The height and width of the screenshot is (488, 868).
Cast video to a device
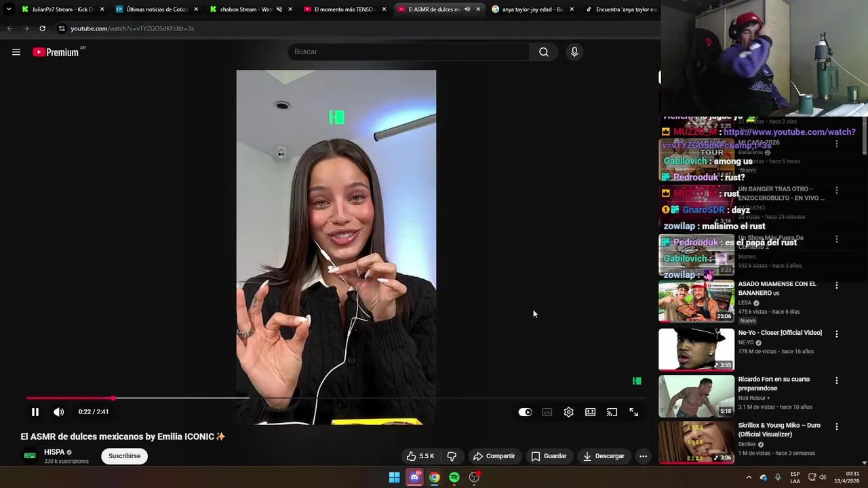612,412
